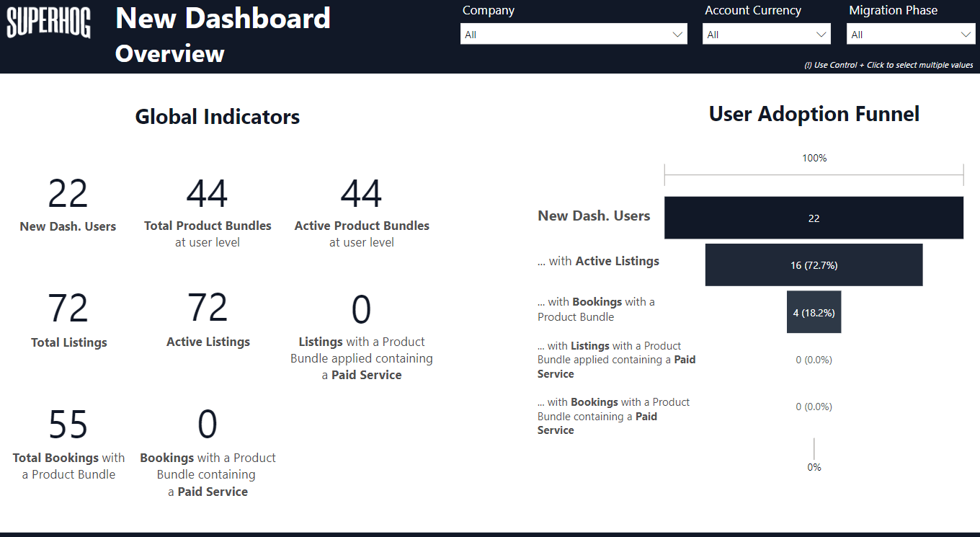Viewport: 980px width, 537px height.
Task: Click the Active Listings value 72
Action: (x=208, y=309)
